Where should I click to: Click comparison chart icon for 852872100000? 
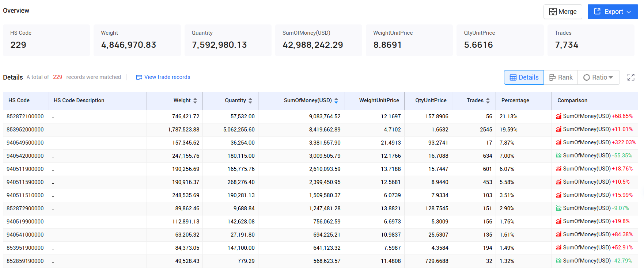pyautogui.click(x=558, y=116)
